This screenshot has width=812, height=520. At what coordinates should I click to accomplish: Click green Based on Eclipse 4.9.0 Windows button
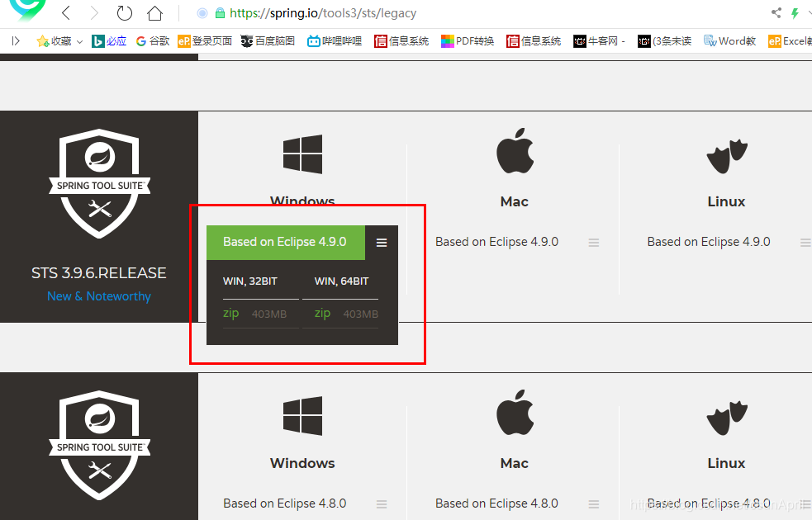(285, 242)
